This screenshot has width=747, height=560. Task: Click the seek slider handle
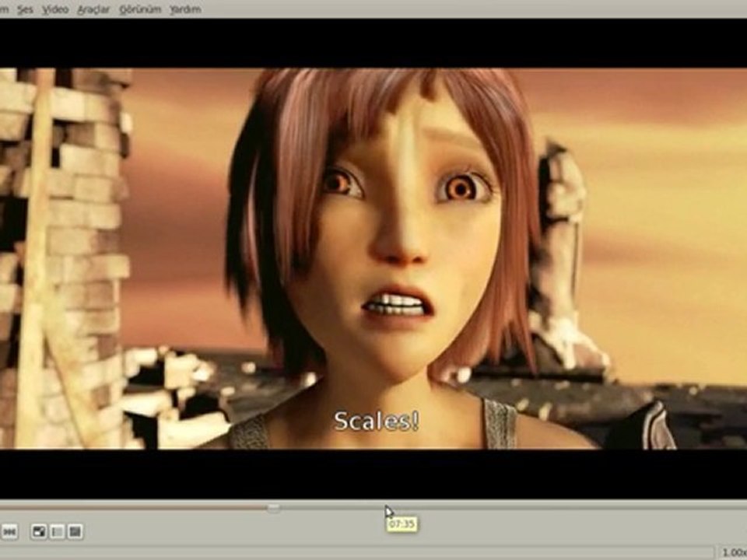click(x=273, y=508)
